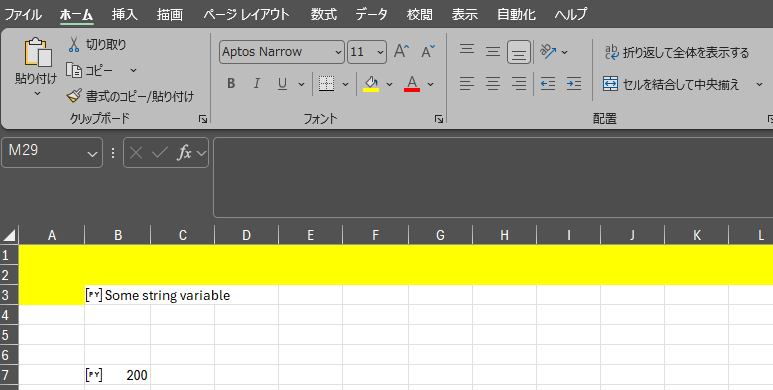Expand merge cells dropdown arrow
The image size is (773, 390).
[x=759, y=85]
